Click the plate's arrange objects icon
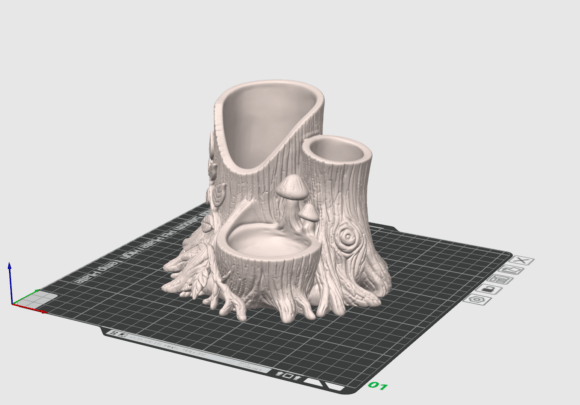Viewport: 580px width, 405px height. click(x=500, y=280)
